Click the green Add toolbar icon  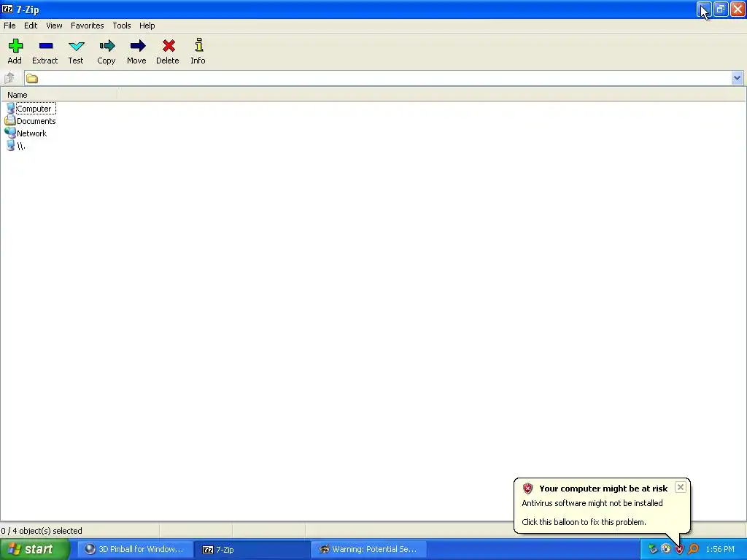tap(15, 46)
